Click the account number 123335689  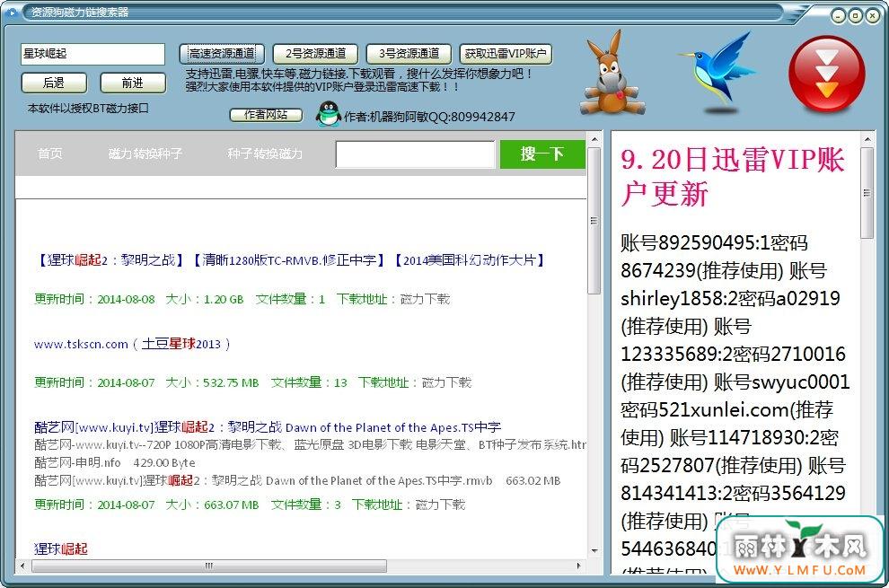click(670, 355)
